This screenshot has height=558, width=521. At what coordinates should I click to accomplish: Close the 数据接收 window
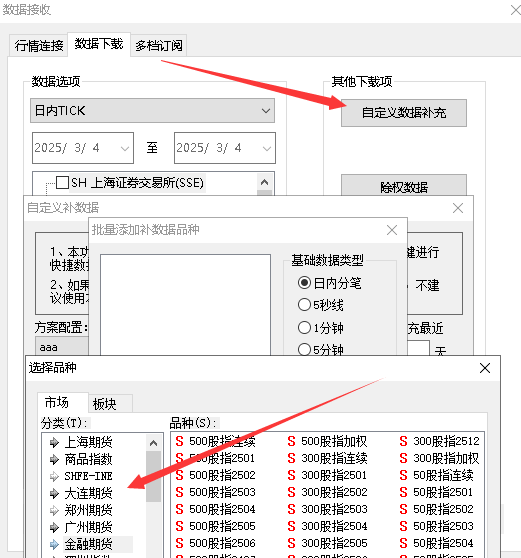[515, 10]
